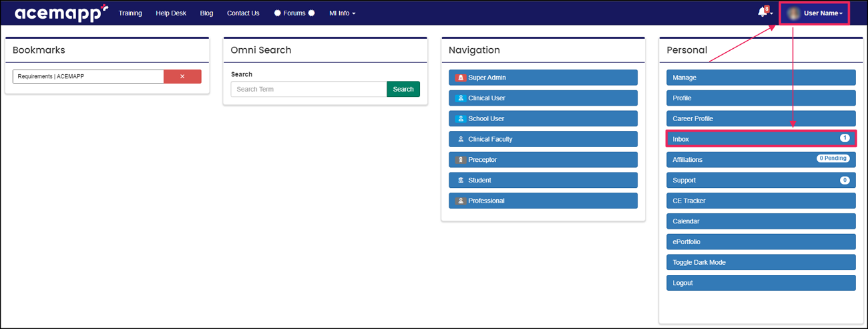Viewport: 868px width, 329px height.
Task: Click the Professional role icon
Action: point(460,201)
